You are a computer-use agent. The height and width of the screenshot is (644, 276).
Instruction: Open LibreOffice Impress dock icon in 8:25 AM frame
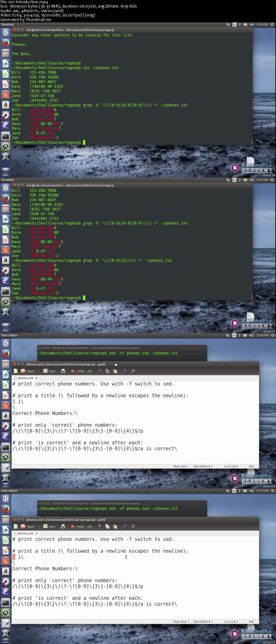tap(6, 240)
